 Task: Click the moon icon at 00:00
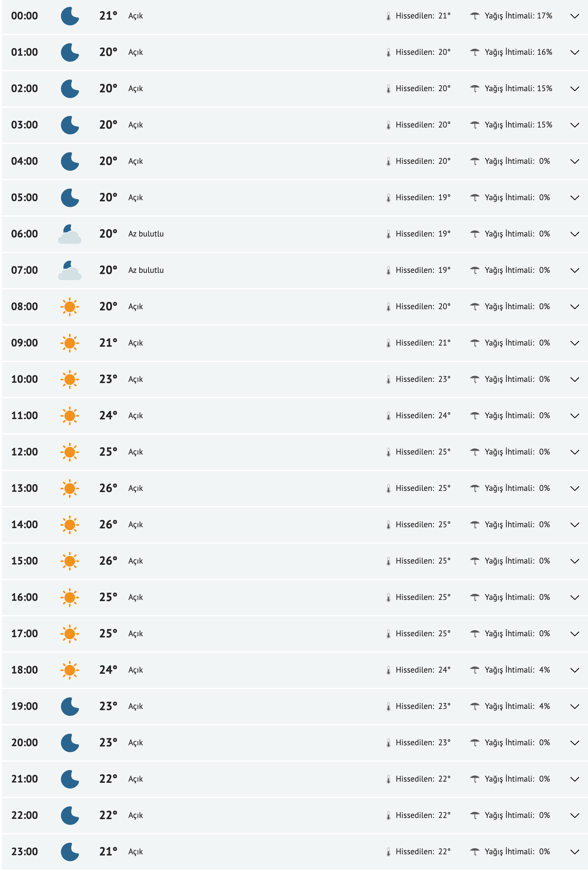coord(70,16)
